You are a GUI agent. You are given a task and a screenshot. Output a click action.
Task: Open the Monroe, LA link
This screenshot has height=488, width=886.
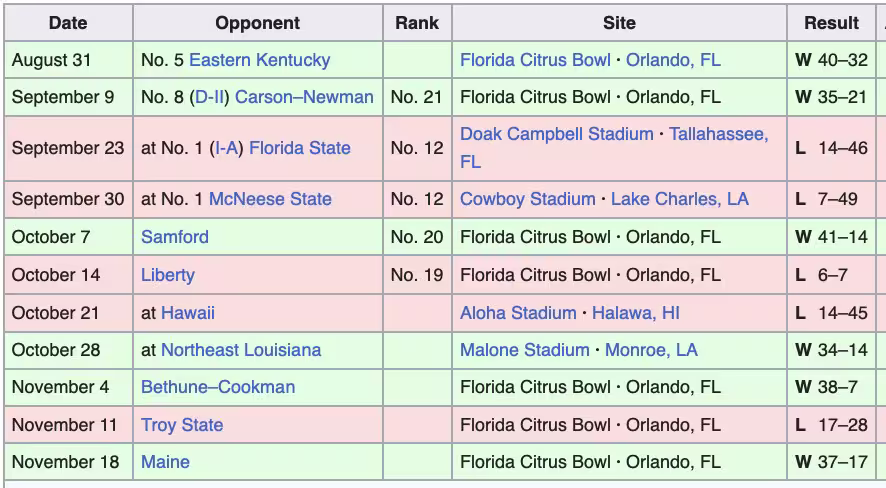pos(651,350)
